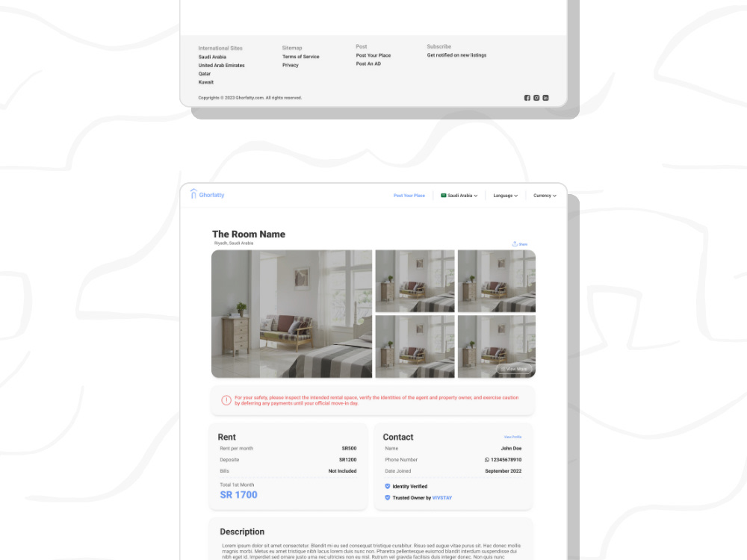
Task: Open the View Profile link
Action: point(512,437)
